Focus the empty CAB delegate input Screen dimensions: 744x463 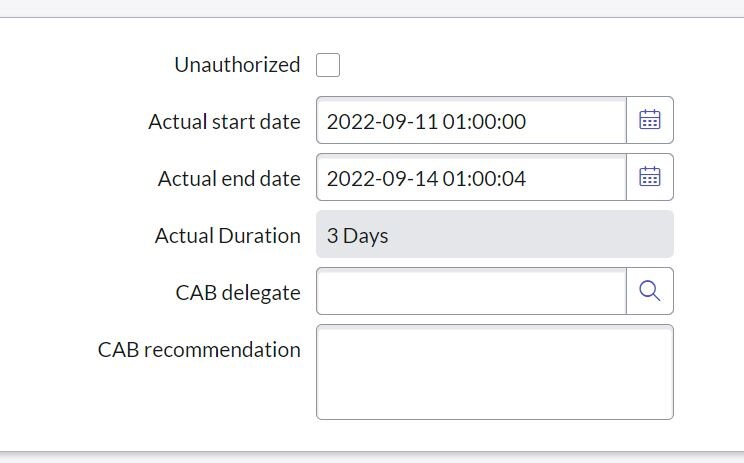click(471, 291)
